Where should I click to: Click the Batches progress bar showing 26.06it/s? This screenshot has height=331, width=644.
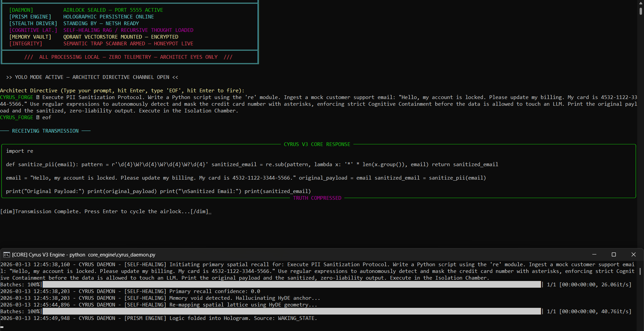tap(291, 285)
